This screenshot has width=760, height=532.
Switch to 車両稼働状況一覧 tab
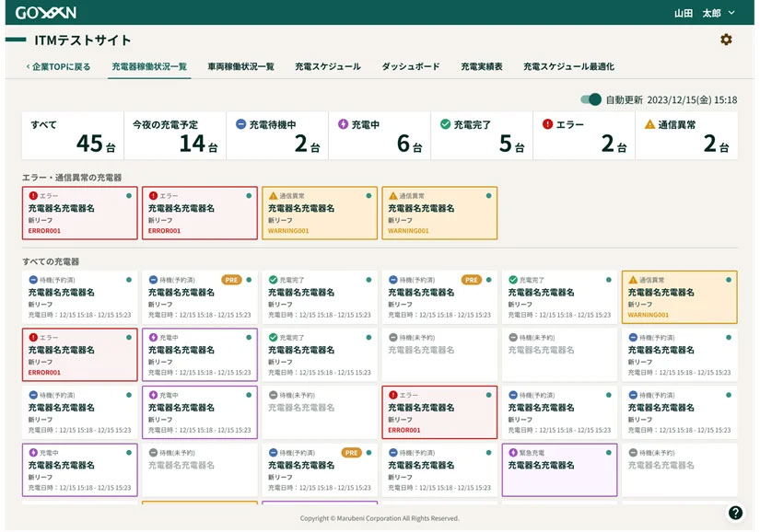pos(240,66)
